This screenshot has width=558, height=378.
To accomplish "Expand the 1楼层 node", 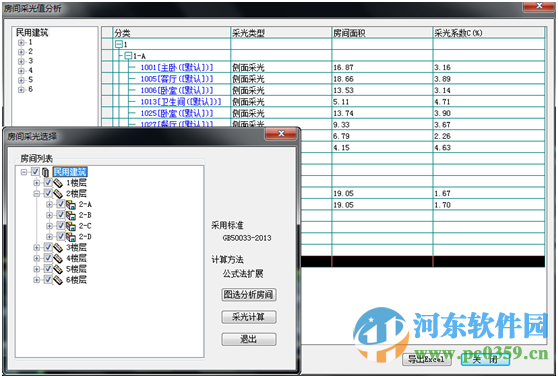I will click(37, 183).
